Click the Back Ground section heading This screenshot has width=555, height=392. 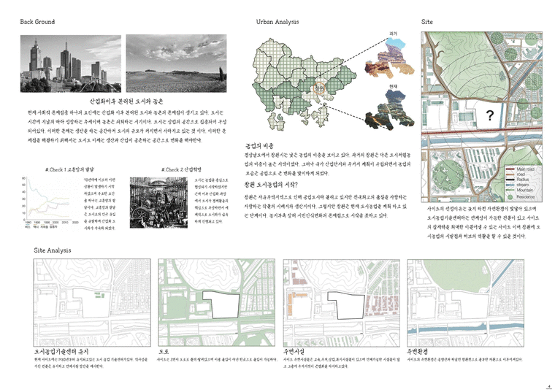(37, 23)
